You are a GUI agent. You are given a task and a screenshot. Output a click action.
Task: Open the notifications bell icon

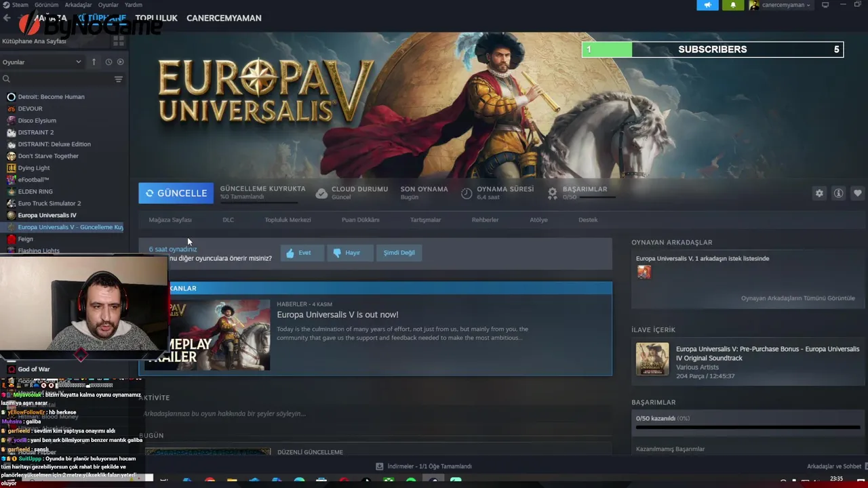pyautogui.click(x=733, y=5)
